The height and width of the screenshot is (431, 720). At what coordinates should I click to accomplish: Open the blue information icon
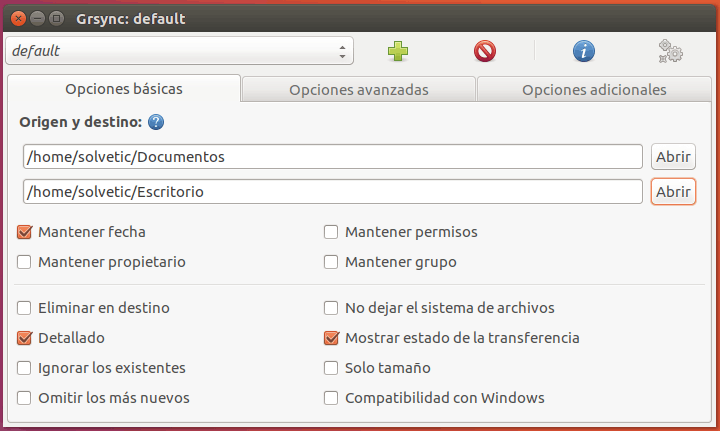click(584, 50)
